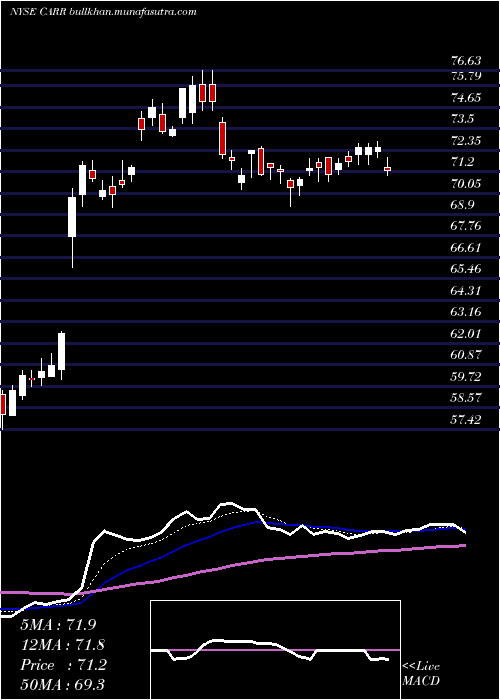Click the 64.31 price axis label
The height and width of the screenshot is (700, 500).
click(467, 291)
